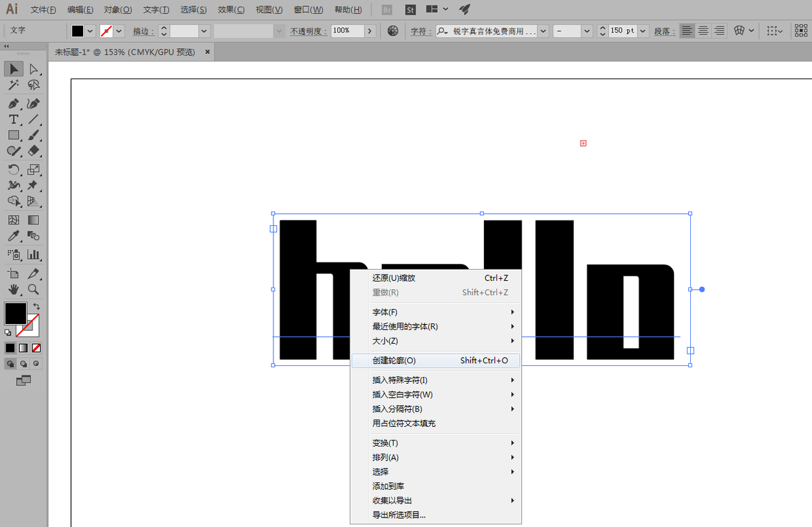Select the Selection (black arrow) tool
The image size is (812, 527).
tap(14, 68)
